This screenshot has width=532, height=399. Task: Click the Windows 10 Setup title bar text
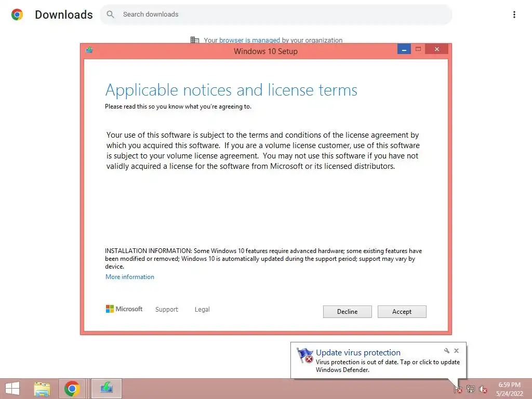point(265,51)
